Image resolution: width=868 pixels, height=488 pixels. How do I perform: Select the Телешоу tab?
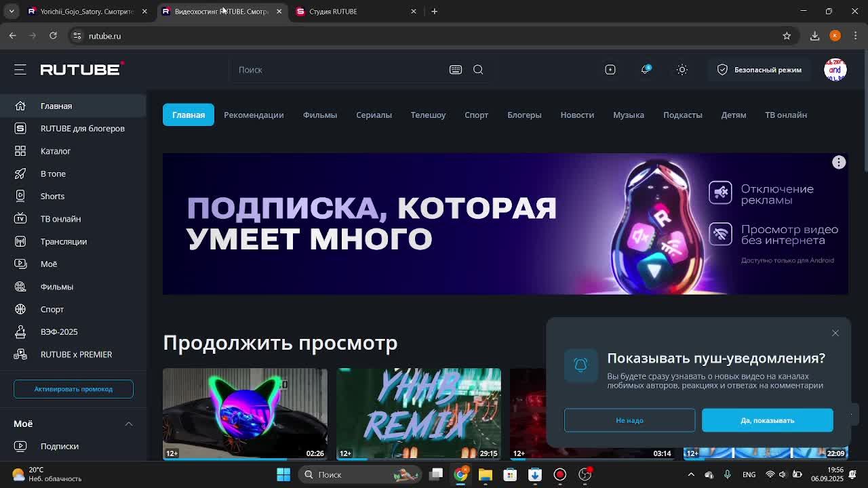coord(428,115)
